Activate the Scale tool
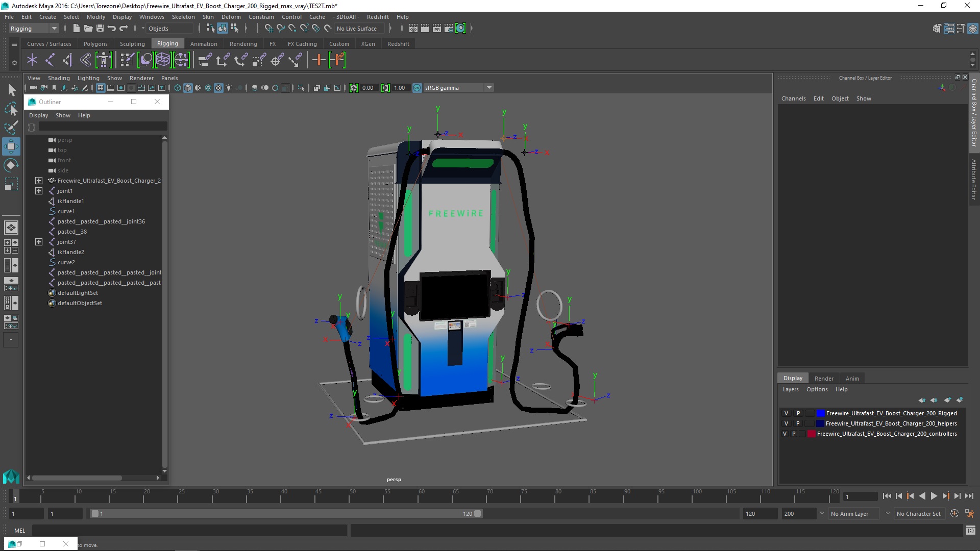The width and height of the screenshot is (980, 551). pos(11,184)
